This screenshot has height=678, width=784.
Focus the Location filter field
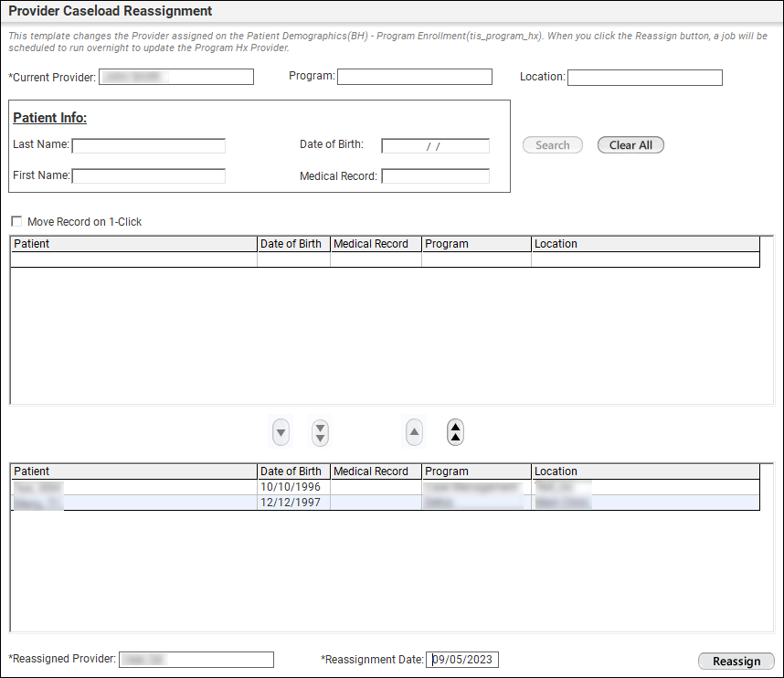pos(645,78)
